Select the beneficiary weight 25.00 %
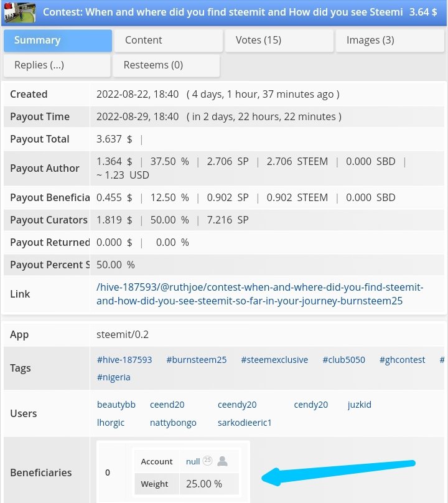The height and width of the screenshot is (503, 448). (204, 484)
